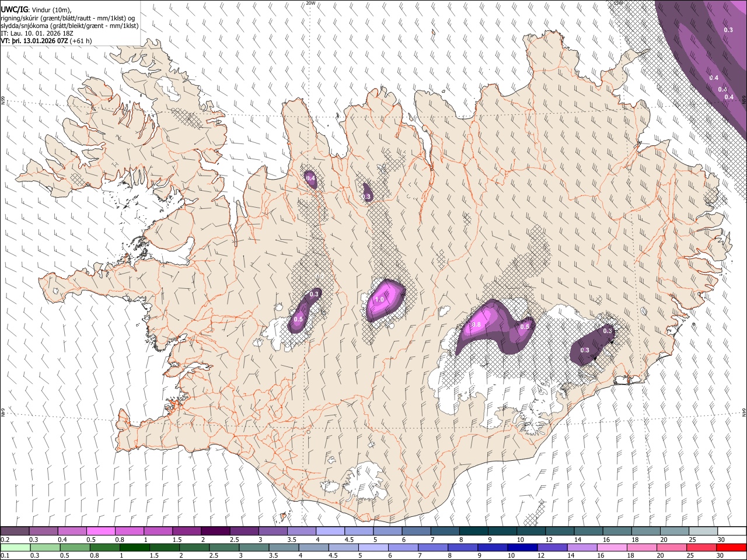Click the 15W longitude label

(619, 3)
